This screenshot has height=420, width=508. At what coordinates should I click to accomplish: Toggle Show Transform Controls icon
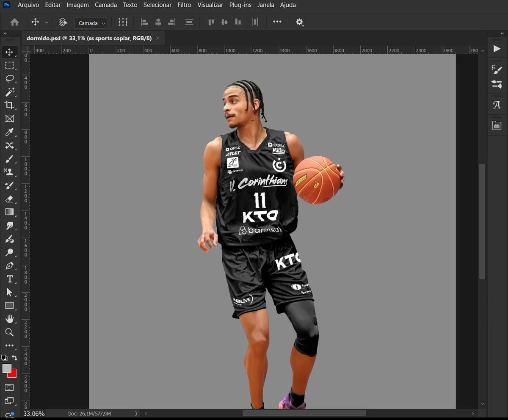click(x=123, y=22)
